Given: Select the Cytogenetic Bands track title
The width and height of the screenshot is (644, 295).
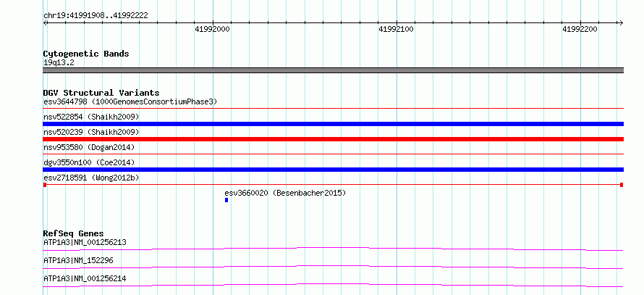Looking at the screenshot, I should click(86, 54).
